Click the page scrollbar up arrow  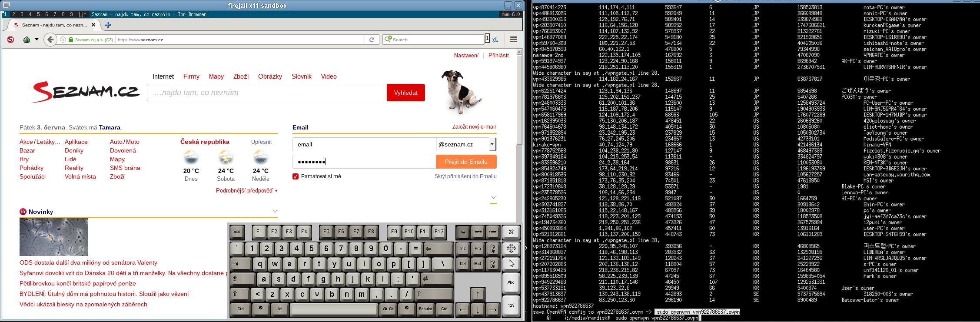pyautogui.click(x=519, y=52)
